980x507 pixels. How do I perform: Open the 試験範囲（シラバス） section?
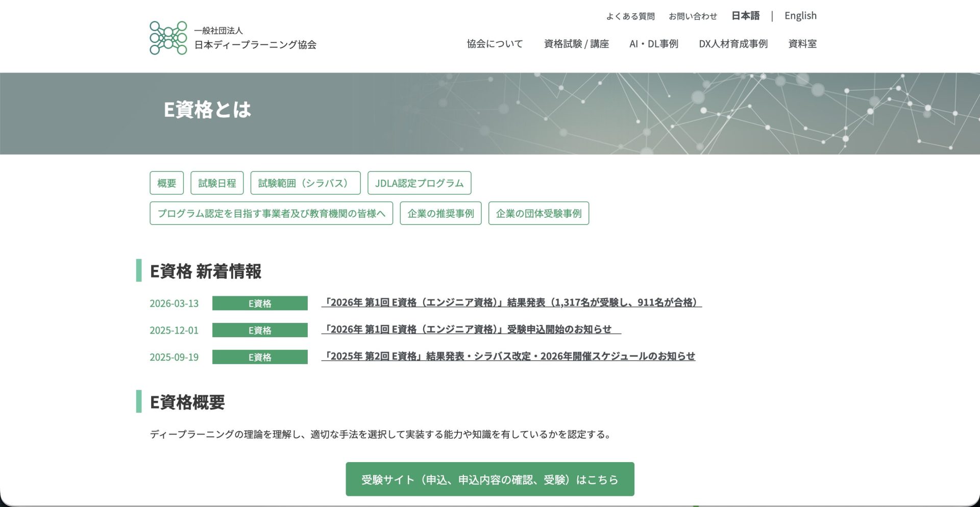(306, 183)
